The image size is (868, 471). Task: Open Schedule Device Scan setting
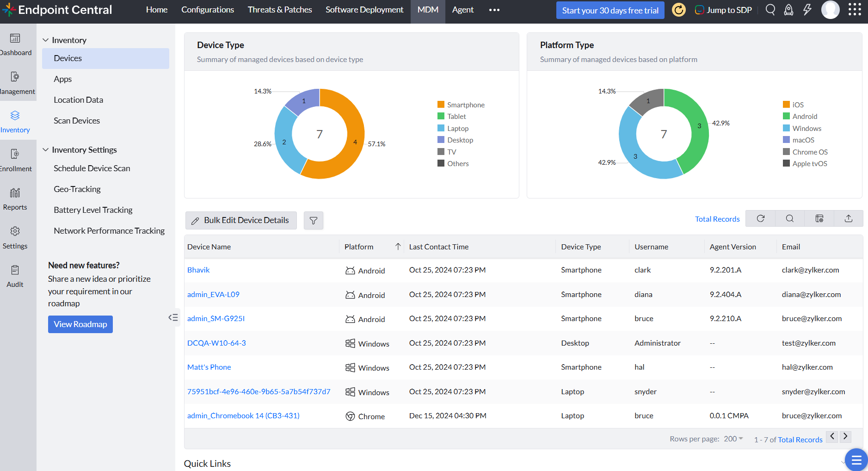coord(92,168)
